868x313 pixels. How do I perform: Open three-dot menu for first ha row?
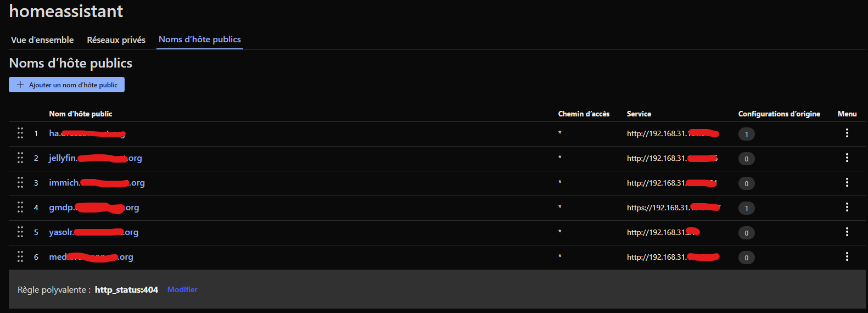click(x=847, y=133)
